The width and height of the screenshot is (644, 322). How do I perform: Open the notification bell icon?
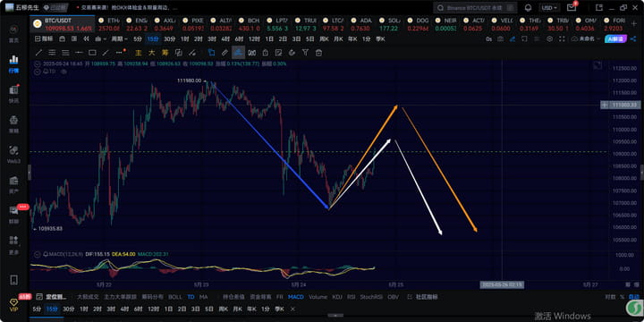(529, 8)
